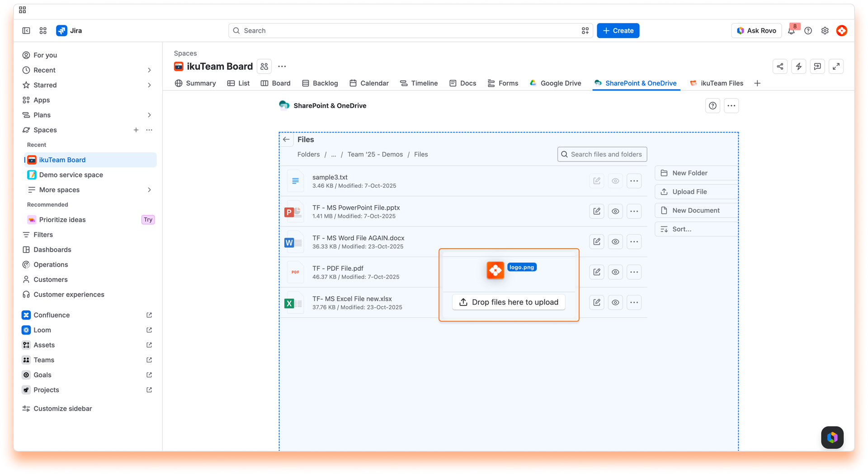Expand the Recent section in sidebar
Image resolution: width=868 pixels, height=474 pixels.
[x=149, y=70]
